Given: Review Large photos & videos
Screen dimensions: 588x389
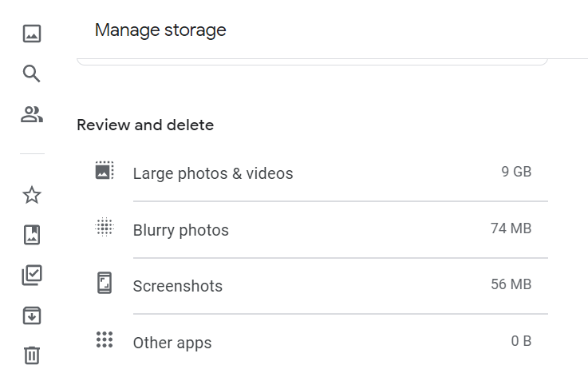Looking at the screenshot, I should 313,173.
